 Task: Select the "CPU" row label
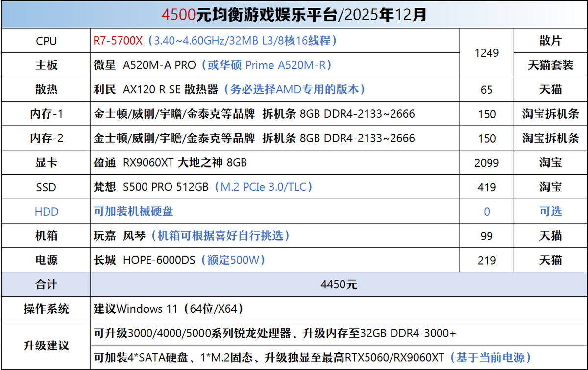click(x=46, y=41)
